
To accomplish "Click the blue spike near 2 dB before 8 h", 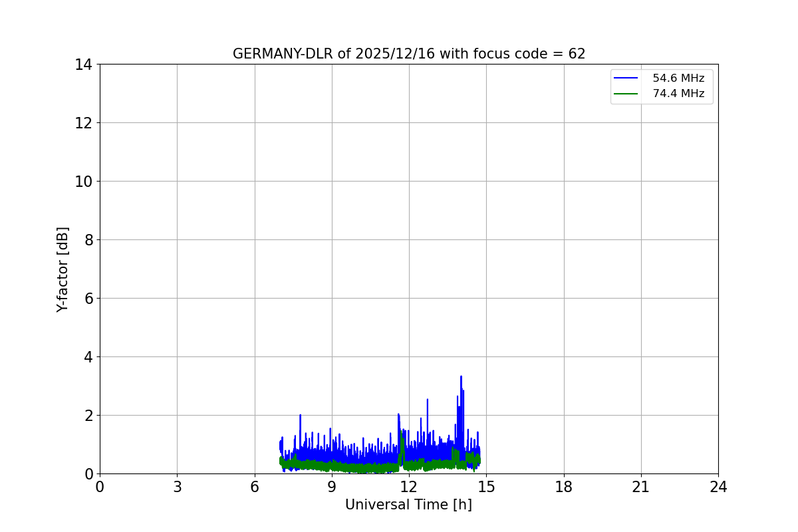I will click(x=300, y=416).
